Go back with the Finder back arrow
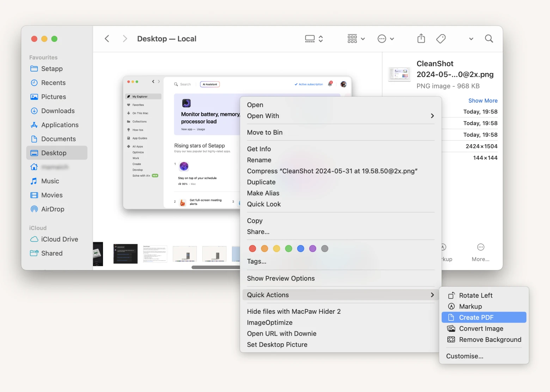 click(107, 39)
